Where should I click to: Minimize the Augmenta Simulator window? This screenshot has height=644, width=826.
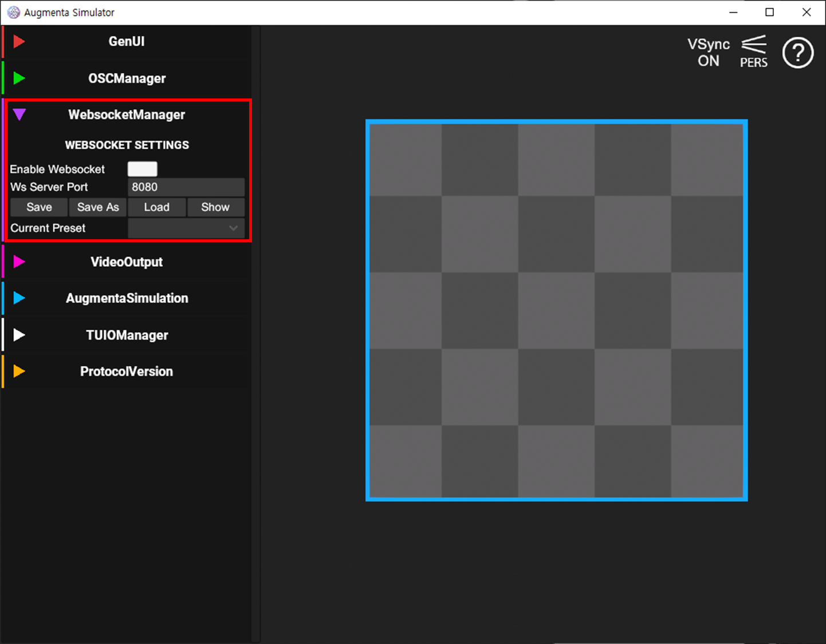click(x=733, y=12)
